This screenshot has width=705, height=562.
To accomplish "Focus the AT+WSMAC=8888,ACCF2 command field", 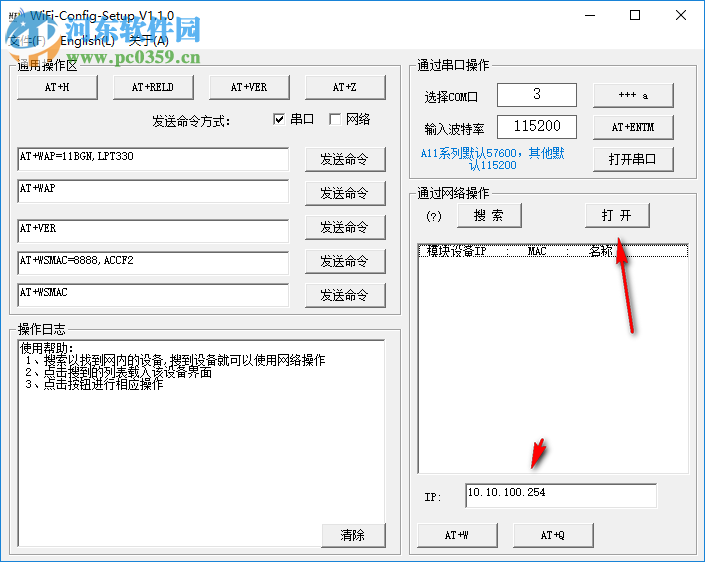I will [153, 263].
